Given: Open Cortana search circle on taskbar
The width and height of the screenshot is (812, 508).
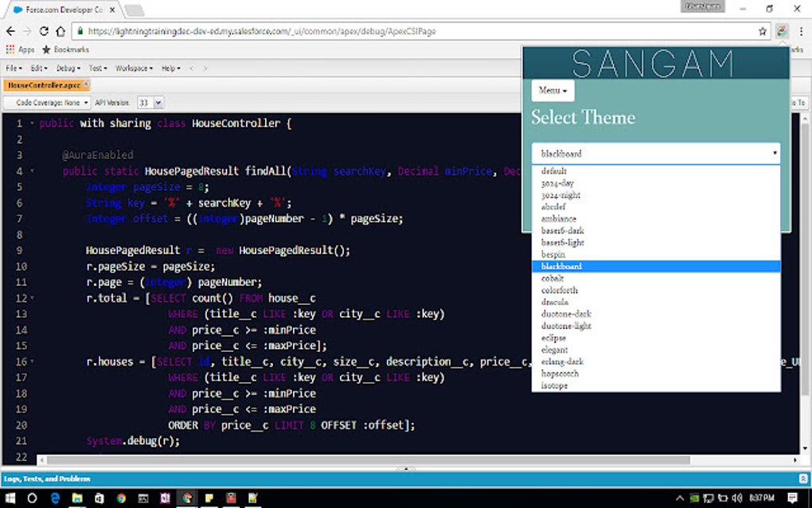Looking at the screenshot, I should pos(32,498).
